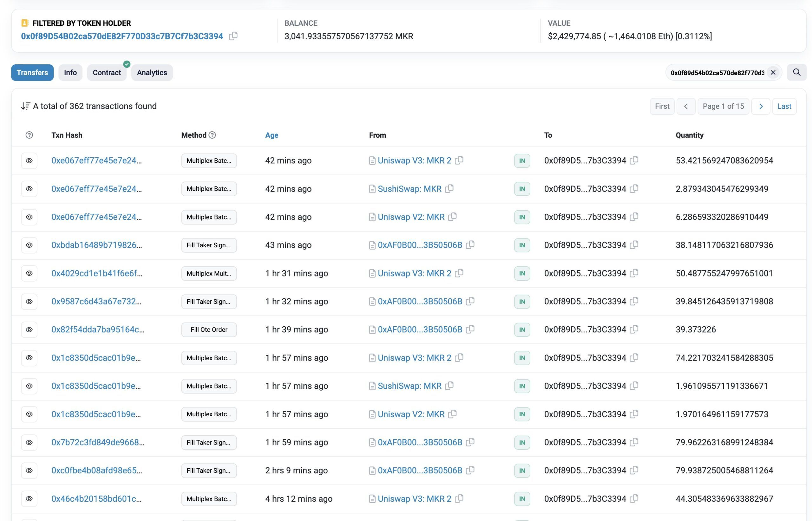Click the question mark icon left of Txn Hash
The width and height of the screenshot is (812, 521).
click(29, 135)
